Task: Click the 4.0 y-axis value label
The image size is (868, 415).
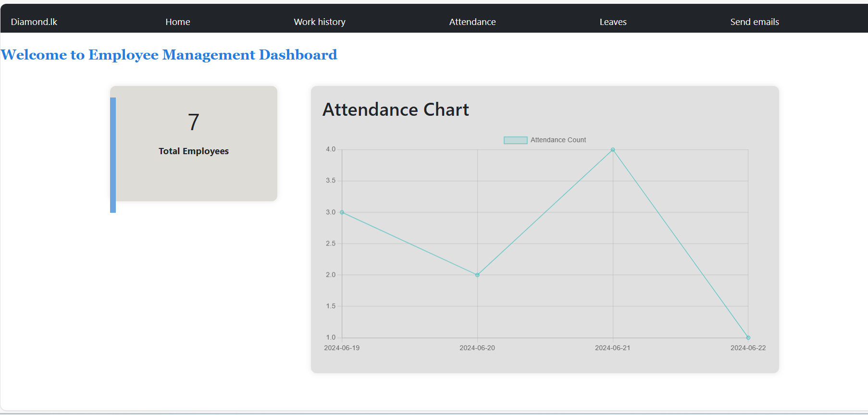Action: [x=331, y=149]
